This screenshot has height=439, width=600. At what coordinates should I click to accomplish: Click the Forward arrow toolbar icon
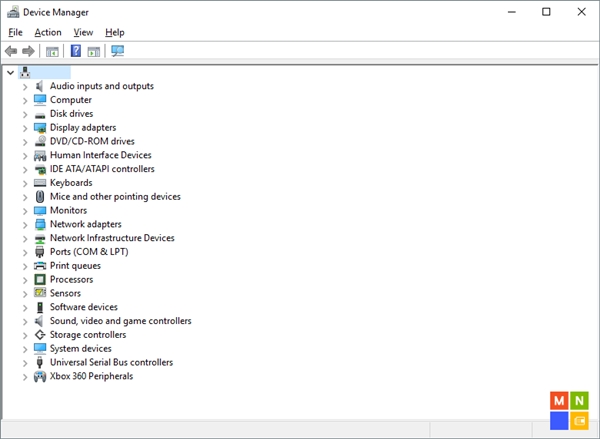[28, 51]
